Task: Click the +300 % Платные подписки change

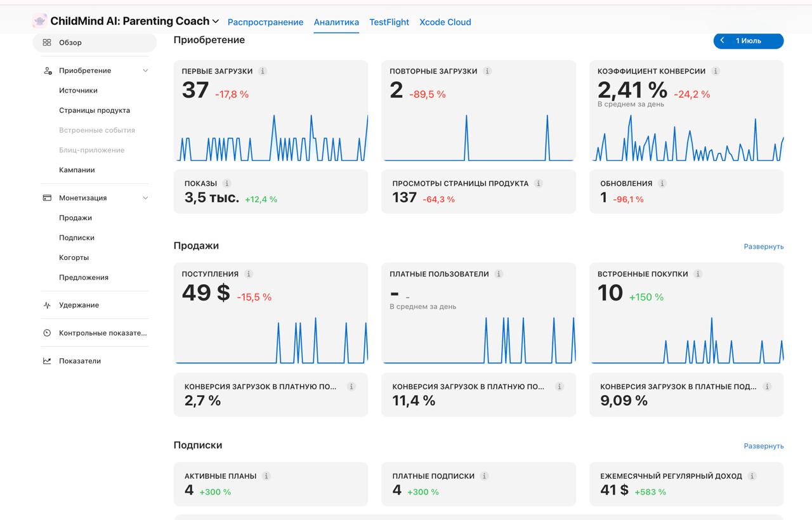Action: (423, 492)
